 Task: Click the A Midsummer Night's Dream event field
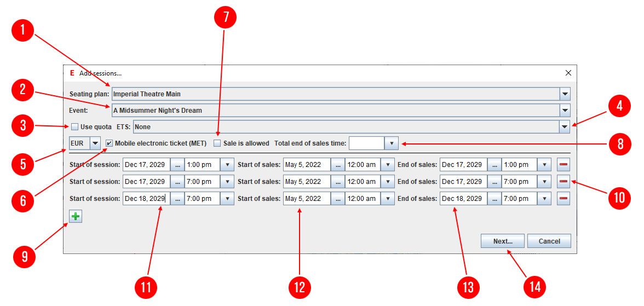336,111
